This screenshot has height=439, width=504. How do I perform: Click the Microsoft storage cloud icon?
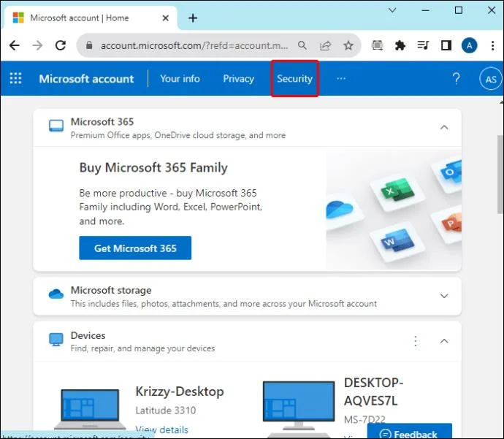click(x=56, y=294)
